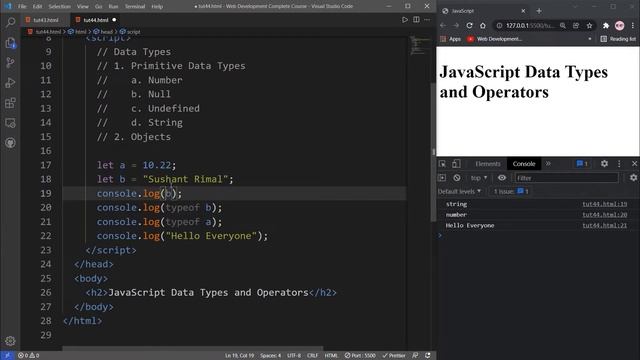Click Chrome address bar URL
The width and height of the screenshot is (640, 360).
[530, 25]
